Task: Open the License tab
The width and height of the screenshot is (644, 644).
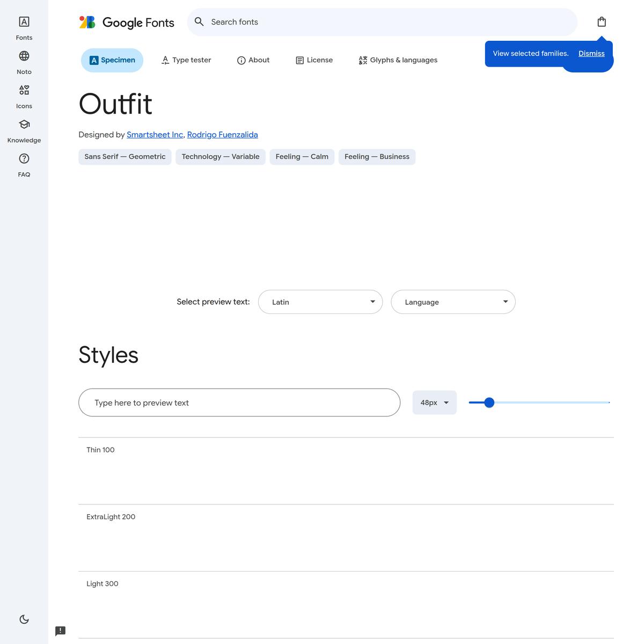Action: pyautogui.click(x=314, y=60)
